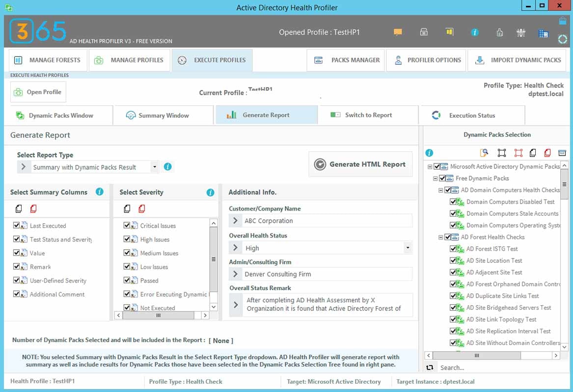Click black check-all pages icon in Dynamic Packs toolbar
Screen dimensions: 573x392
(x=533, y=153)
